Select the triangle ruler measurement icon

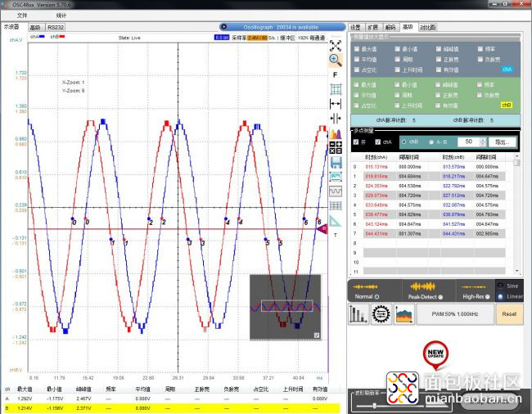coord(335,221)
